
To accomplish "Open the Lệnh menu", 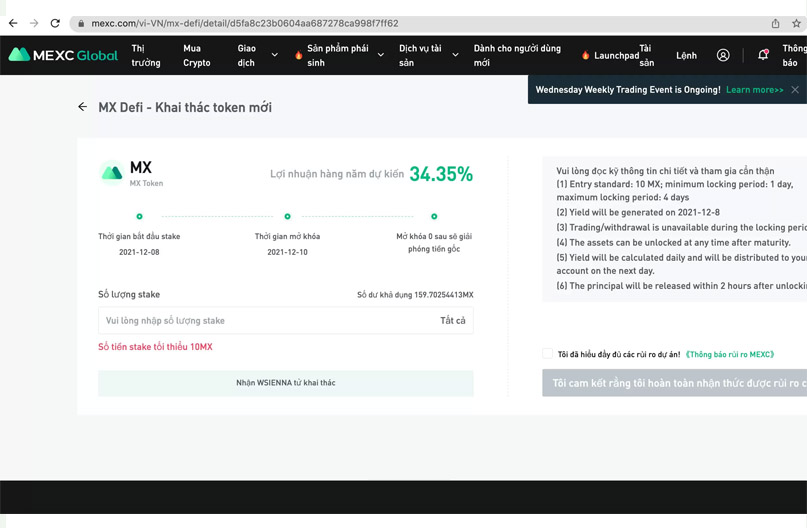I will click(x=686, y=56).
